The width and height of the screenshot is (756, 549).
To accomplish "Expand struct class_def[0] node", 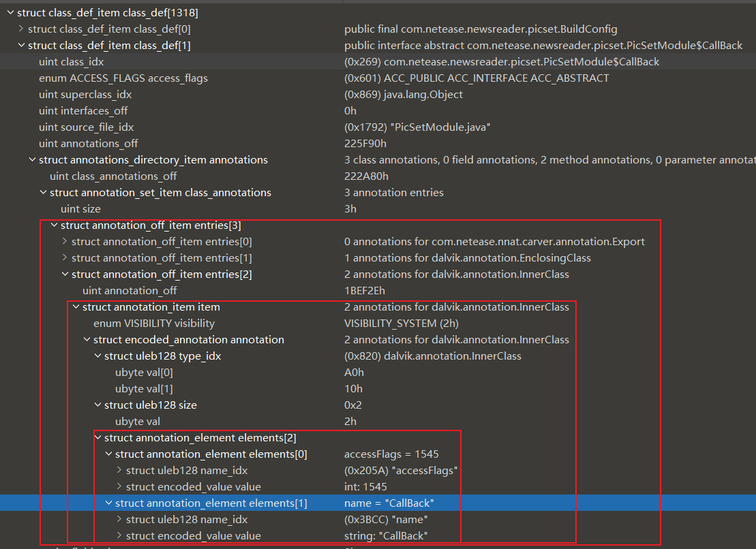I will pos(21,29).
